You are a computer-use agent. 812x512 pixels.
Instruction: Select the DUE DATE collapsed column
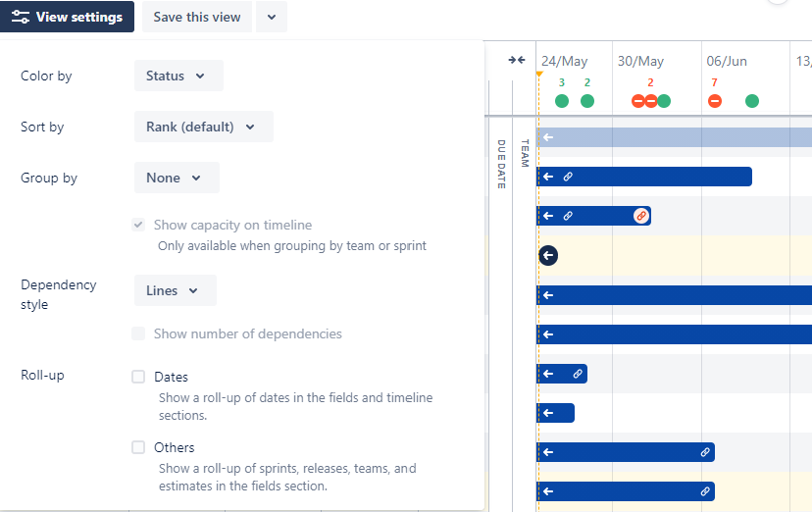501,164
